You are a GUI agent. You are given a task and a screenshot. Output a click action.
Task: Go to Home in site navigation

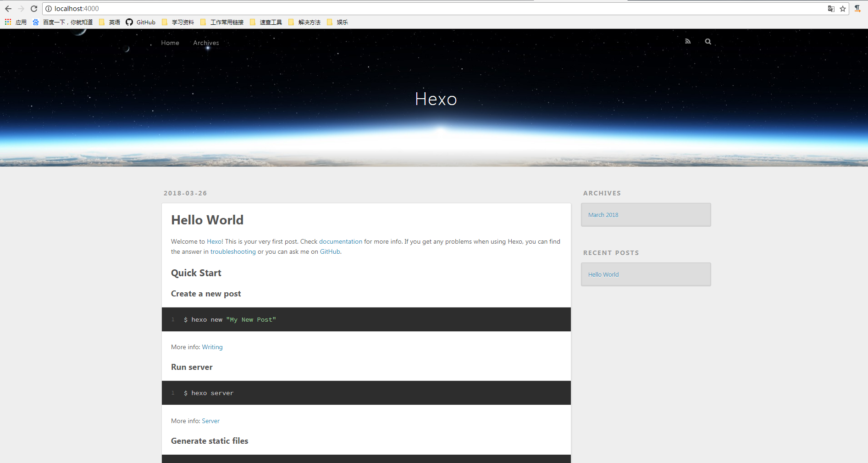tap(170, 43)
